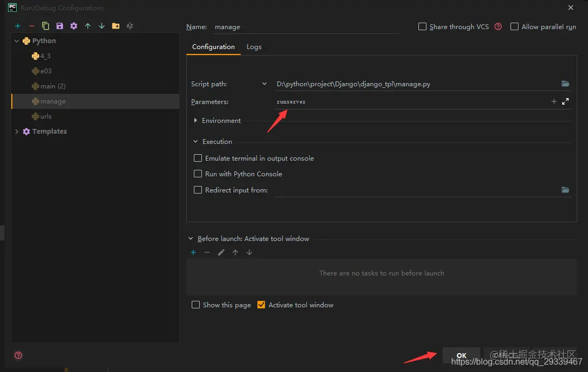
Task: Switch to the Logs tab
Action: 254,47
